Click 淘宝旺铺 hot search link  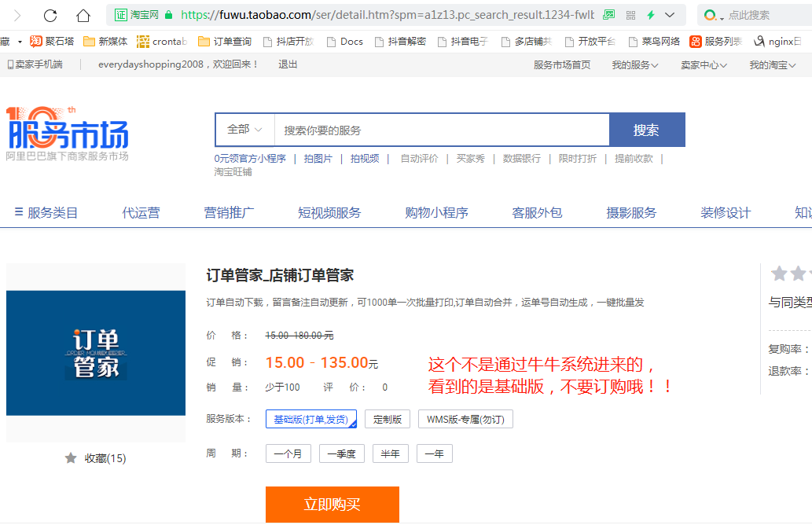[x=233, y=172]
